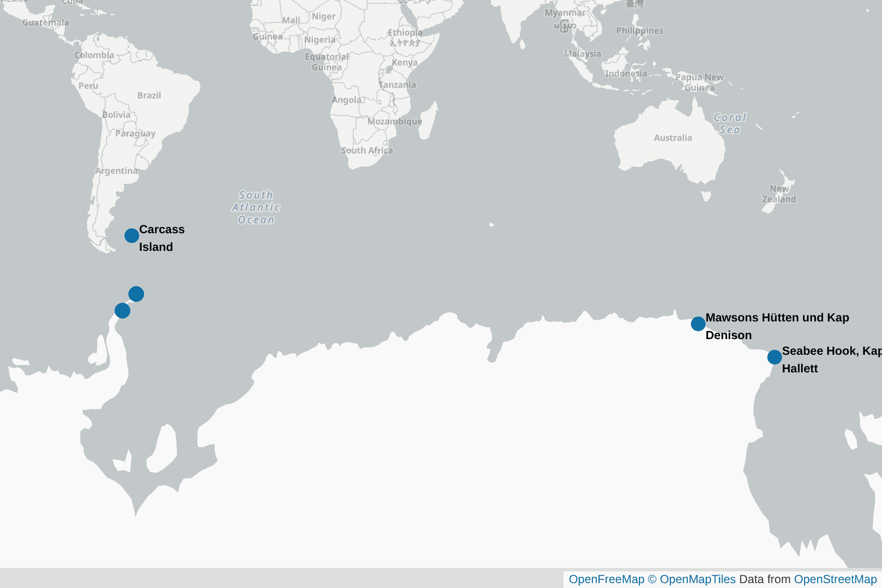
Task: Click the Nigeria country label
Action: click(x=320, y=40)
